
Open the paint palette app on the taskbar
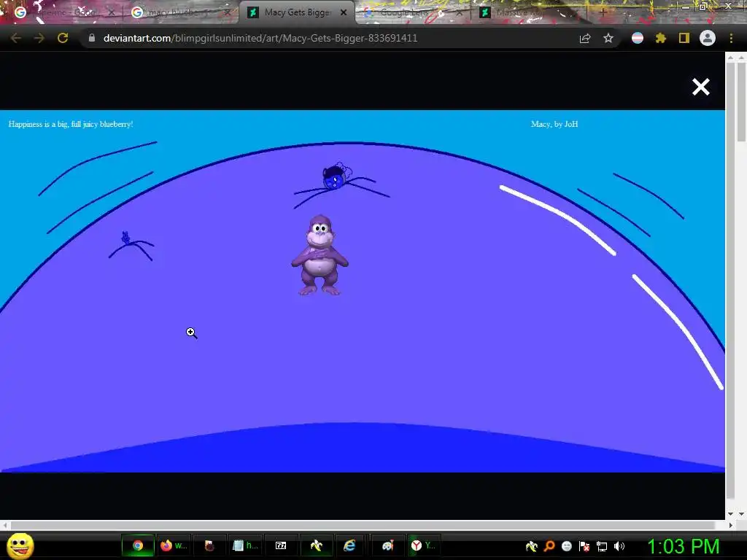tap(388, 545)
